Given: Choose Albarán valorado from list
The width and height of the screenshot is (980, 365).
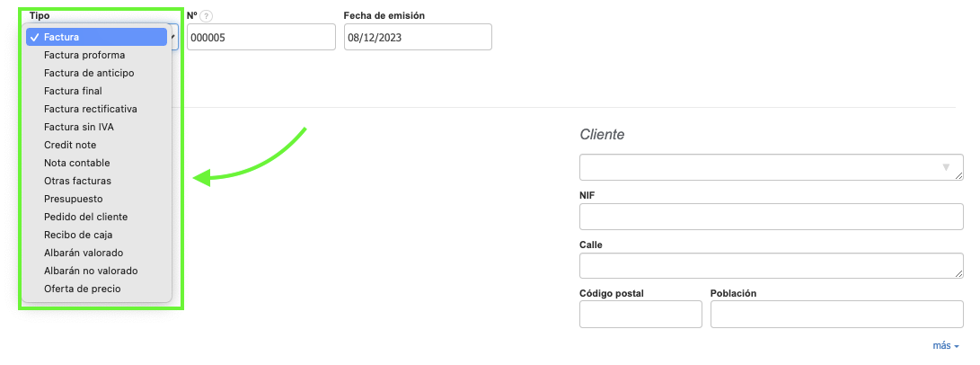Looking at the screenshot, I should click(84, 253).
